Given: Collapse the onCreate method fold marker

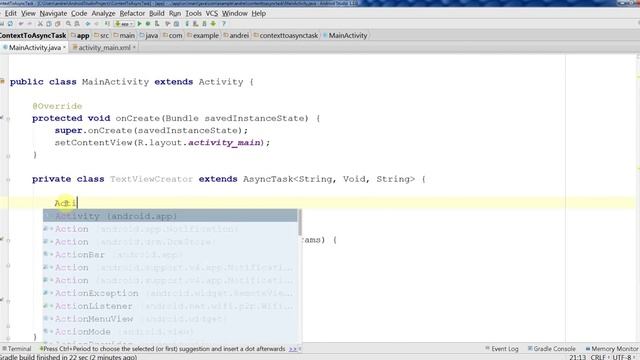Looking at the screenshot, I should [x=8, y=119].
